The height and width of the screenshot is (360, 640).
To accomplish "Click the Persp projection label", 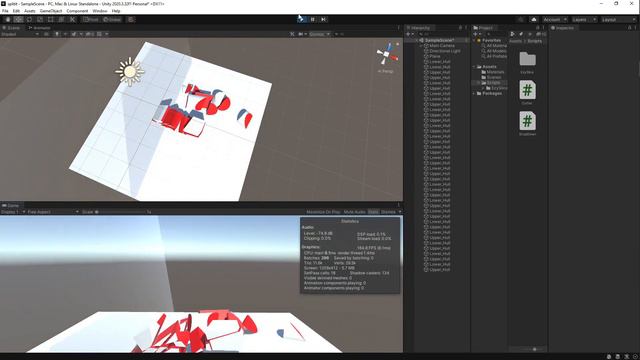I will [x=385, y=71].
